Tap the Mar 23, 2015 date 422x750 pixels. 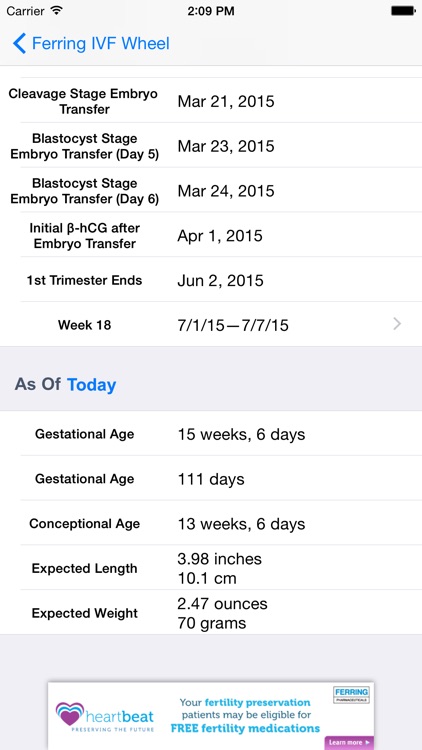pos(226,146)
